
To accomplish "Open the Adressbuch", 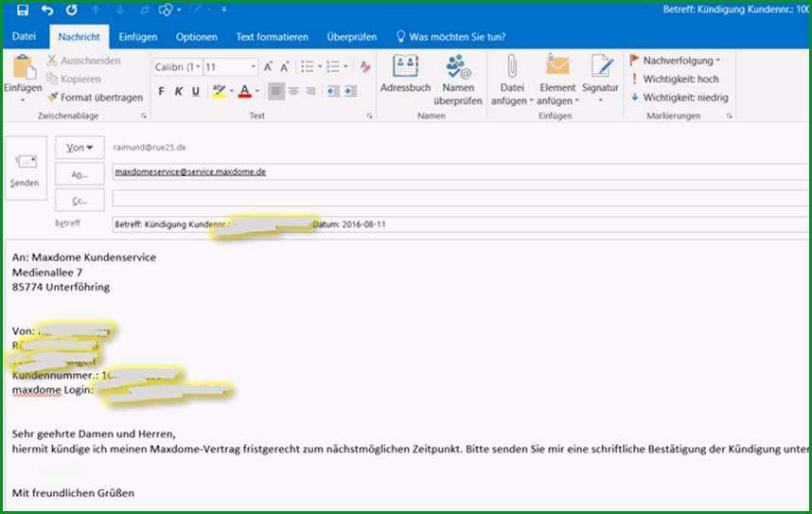I will (x=405, y=74).
